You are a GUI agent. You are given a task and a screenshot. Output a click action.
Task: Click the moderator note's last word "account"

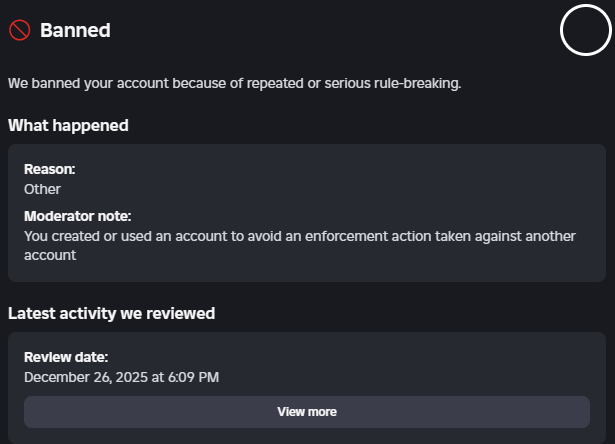(50, 255)
